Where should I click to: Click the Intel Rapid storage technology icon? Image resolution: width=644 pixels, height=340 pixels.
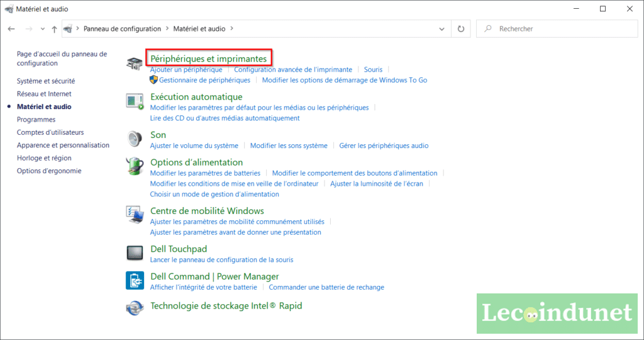pyautogui.click(x=135, y=308)
